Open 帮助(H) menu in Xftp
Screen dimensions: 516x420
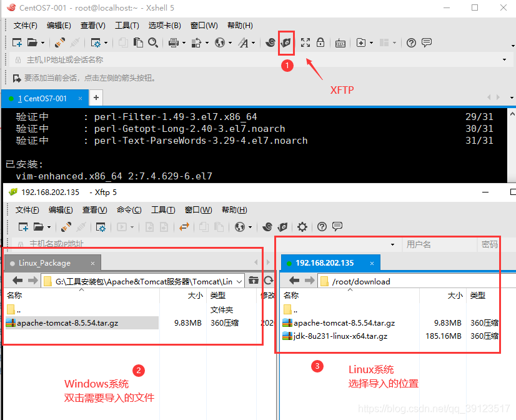[234, 210]
